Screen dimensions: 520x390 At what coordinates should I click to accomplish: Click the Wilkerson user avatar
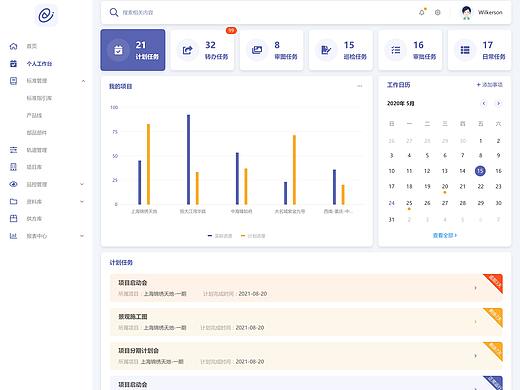click(467, 13)
